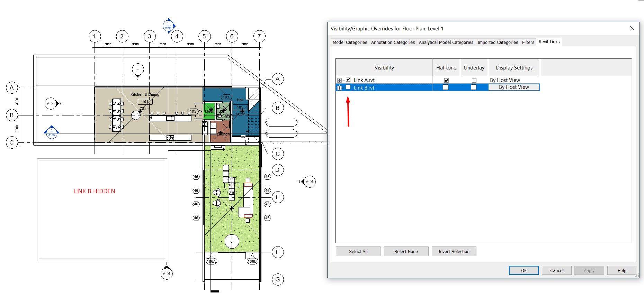
Task: Select right-side grid bubble G
Action: [x=277, y=279]
